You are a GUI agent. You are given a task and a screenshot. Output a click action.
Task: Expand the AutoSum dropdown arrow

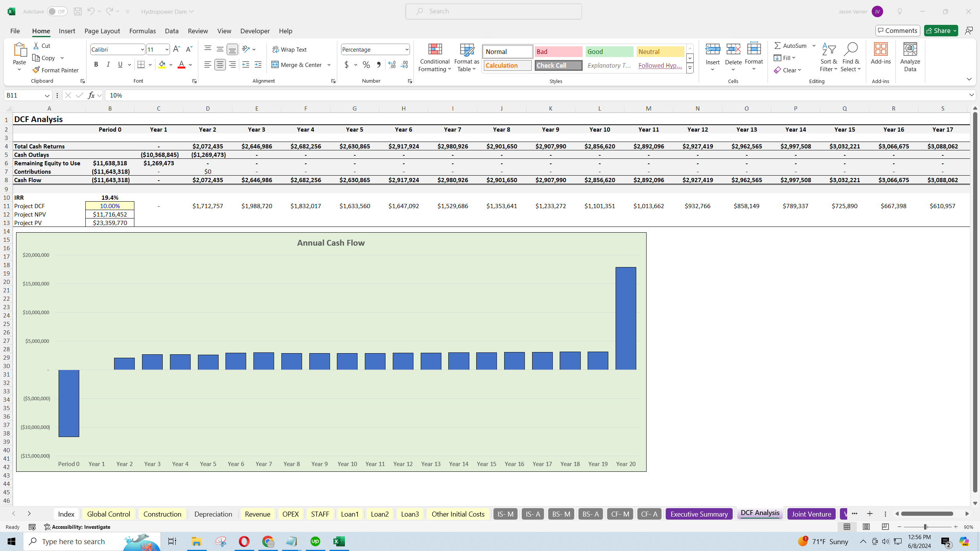[814, 46]
